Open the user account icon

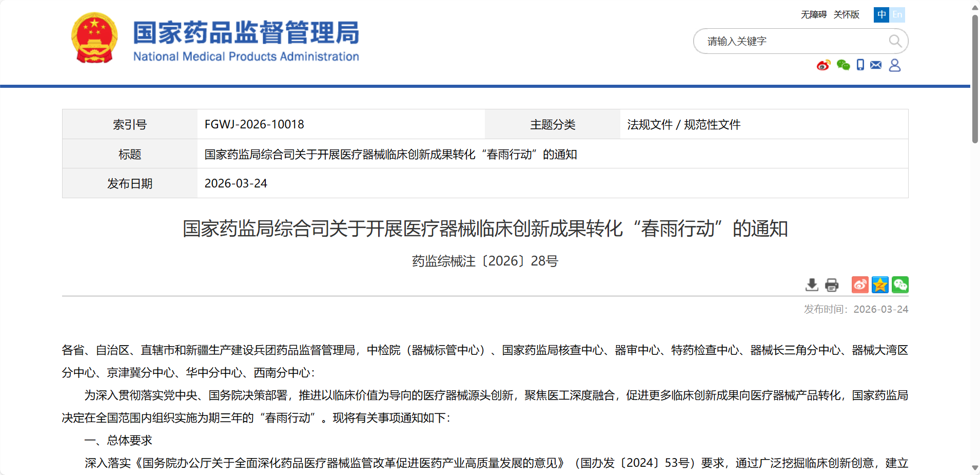895,65
